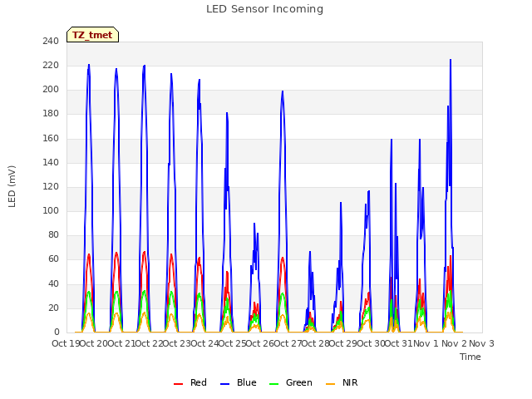Click the 160 y-axis tick label

[x=51, y=138]
